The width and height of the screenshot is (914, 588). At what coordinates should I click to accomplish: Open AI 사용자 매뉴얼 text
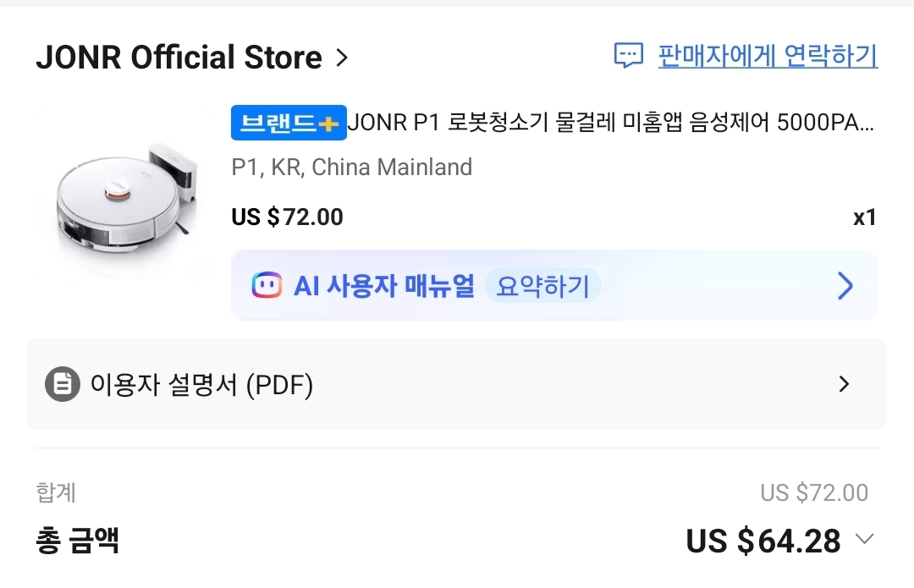383,286
